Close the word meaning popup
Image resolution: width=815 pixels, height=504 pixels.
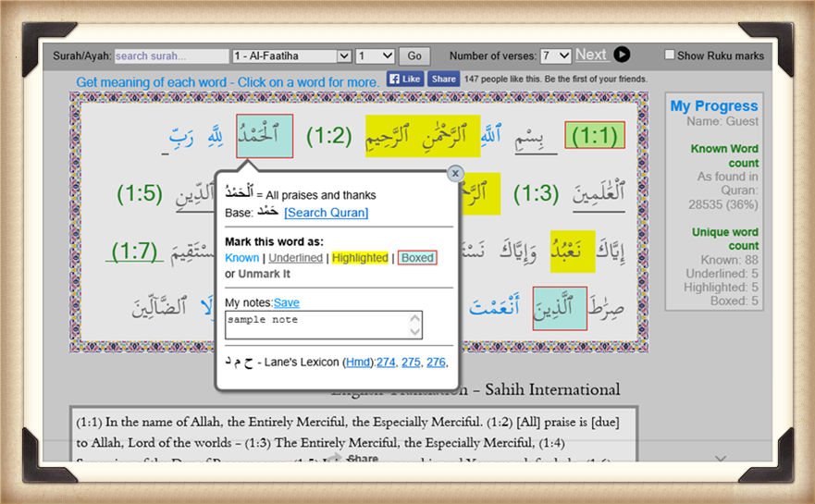[x=455, y=174]
